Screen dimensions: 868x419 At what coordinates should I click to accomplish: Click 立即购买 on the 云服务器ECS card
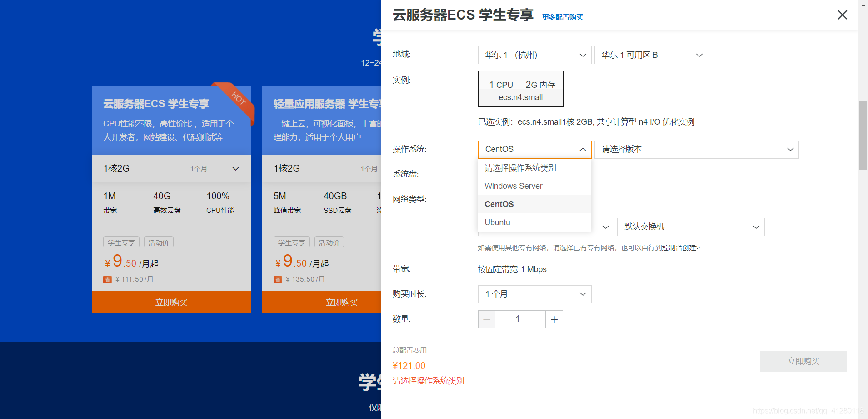point(171,302)
